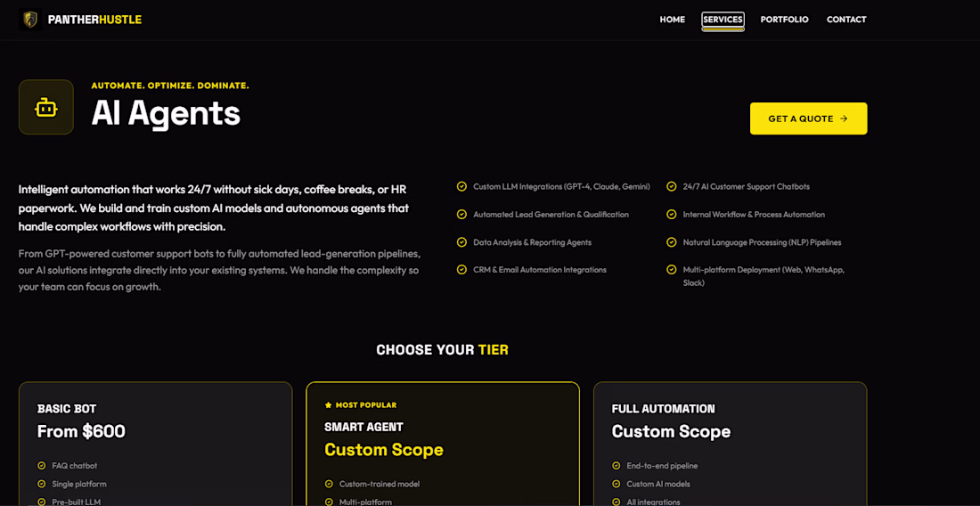This screenshot has width=980, height=506.
Task: Open the Portfolio nav item
Action: point(784,20)
